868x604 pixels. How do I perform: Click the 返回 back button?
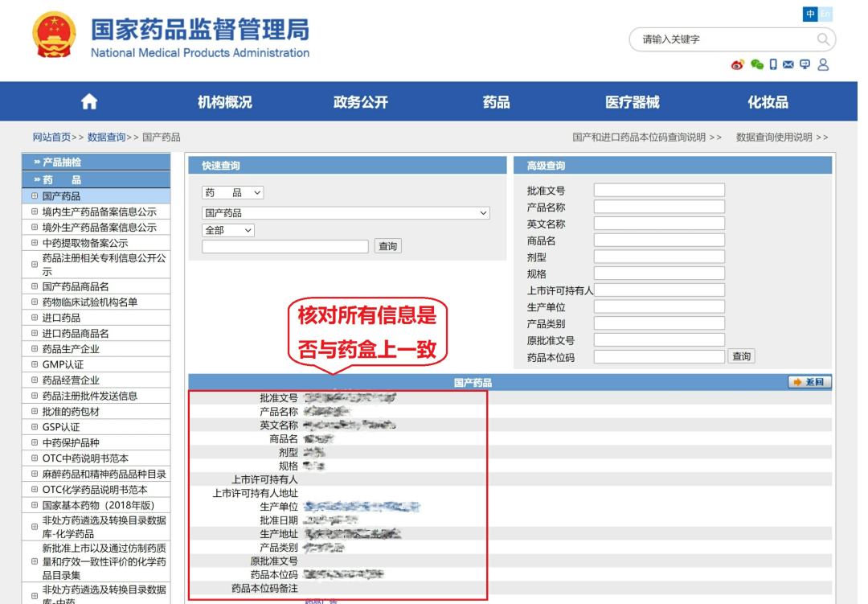[810, 383]
